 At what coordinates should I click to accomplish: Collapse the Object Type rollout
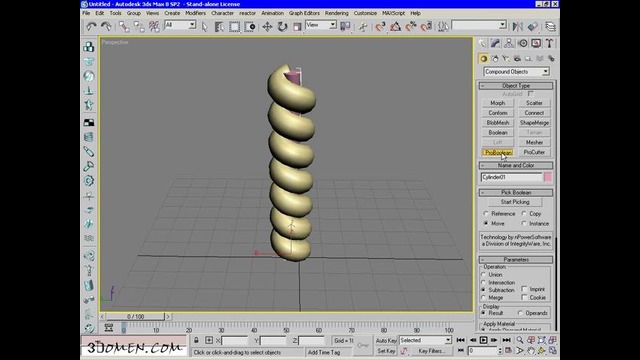(516, 86)
